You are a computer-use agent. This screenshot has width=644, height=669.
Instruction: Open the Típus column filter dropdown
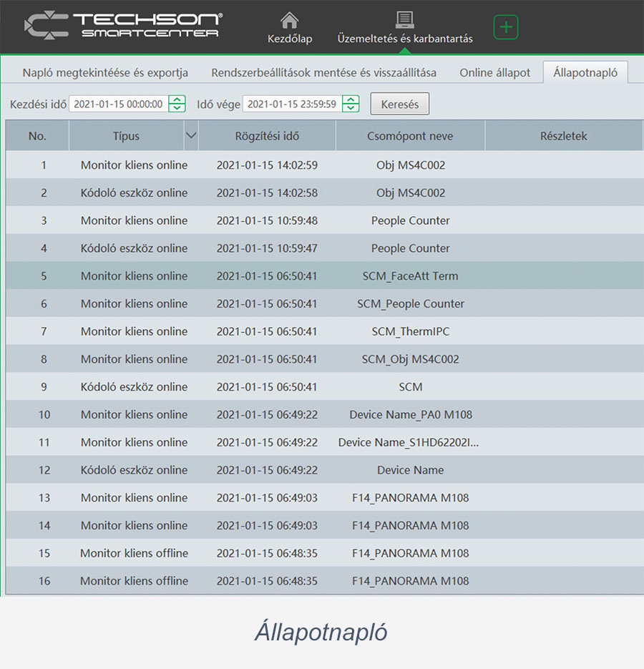[191, 136]
